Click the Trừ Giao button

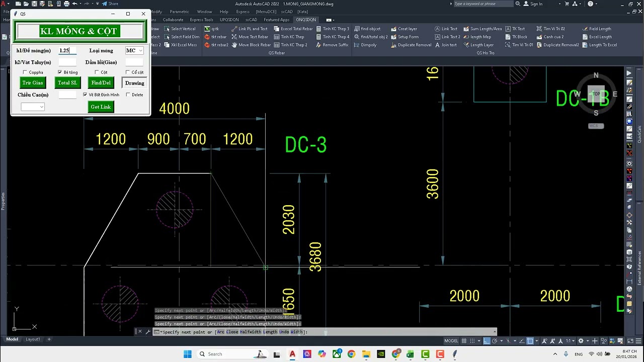pyautogui.click(x=33, y=82)
